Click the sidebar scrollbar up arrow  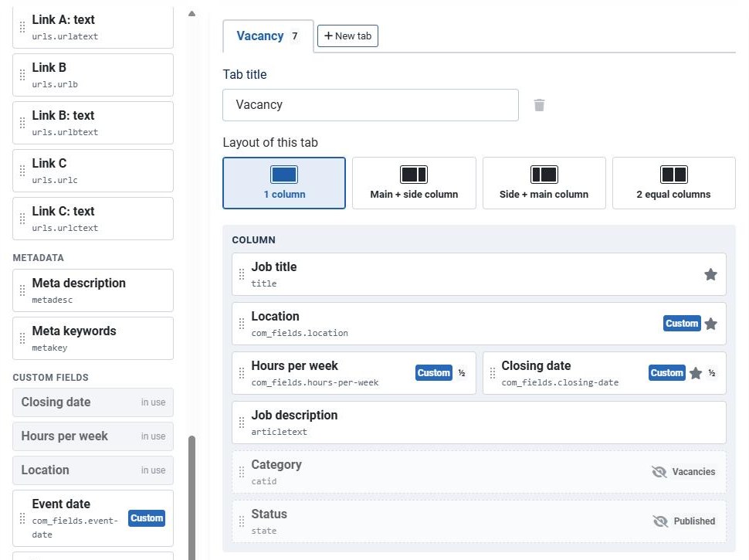pyautogui.click(x=192, y=13)
